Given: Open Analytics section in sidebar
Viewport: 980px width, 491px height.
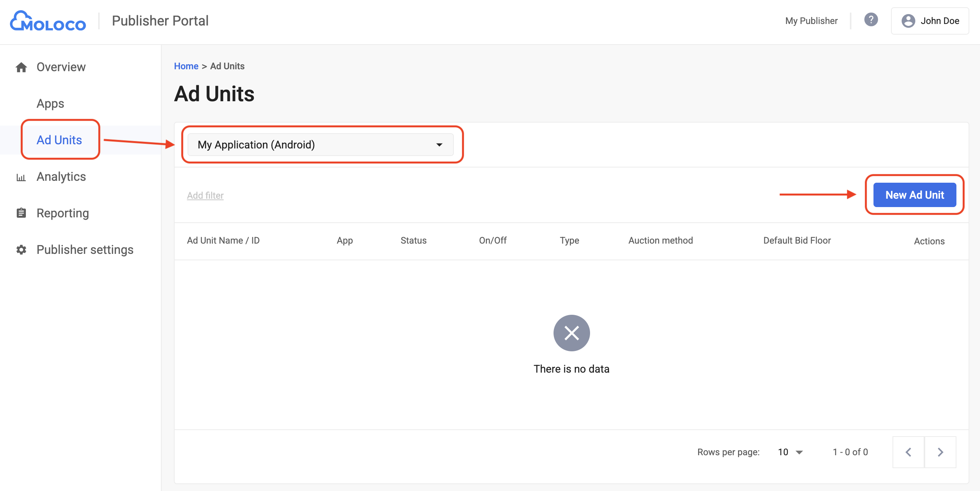Looking at the screenshot, I should coord(61,177).
